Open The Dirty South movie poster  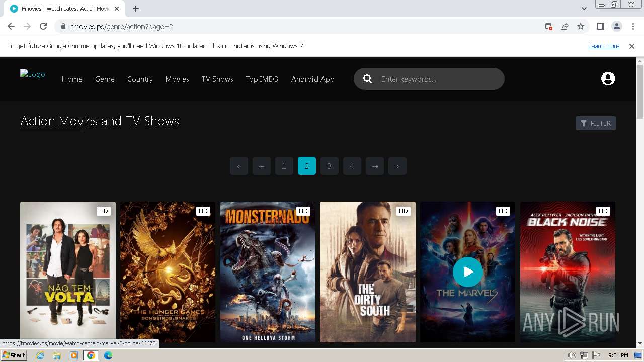tap(368, 272)
